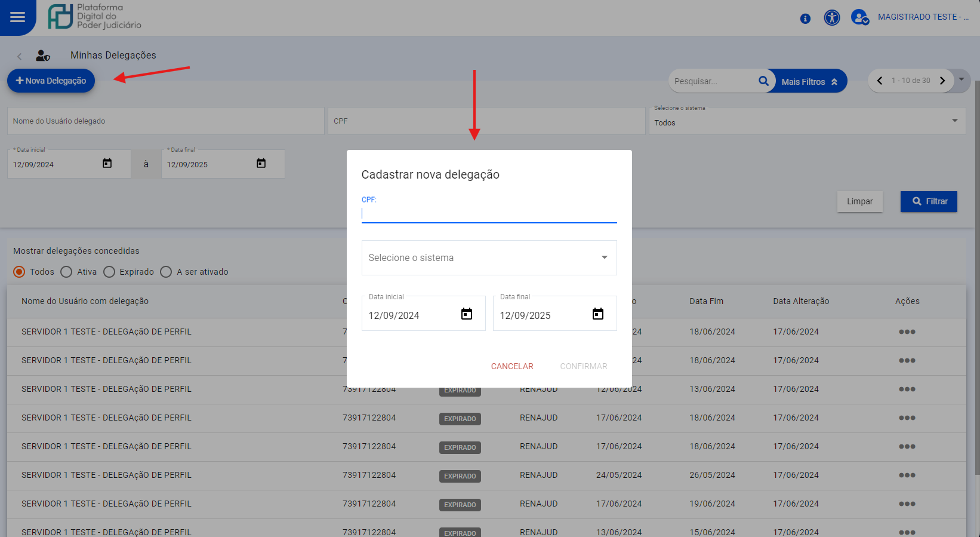Go to next page of results
Viewport: 980px width, 537px height.
pyautogui.click(x=942, y=81)
